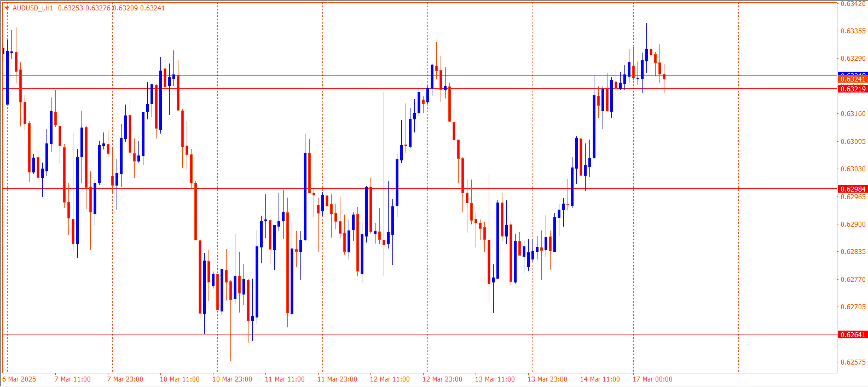Click price scale label 0.63290
This screenshot has height=387, width=868.
point(853,59)
